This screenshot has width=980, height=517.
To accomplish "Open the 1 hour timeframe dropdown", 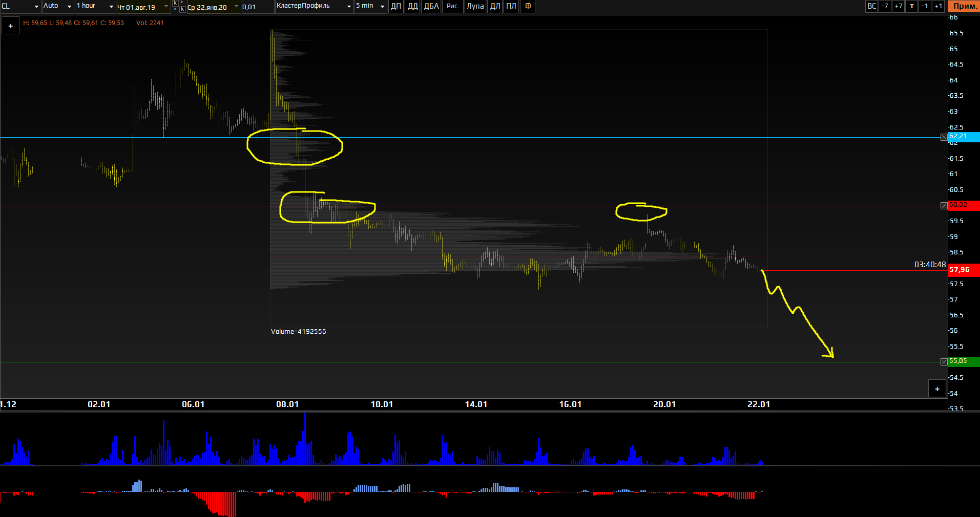I will pyautogui.click(x=95, y=6).
